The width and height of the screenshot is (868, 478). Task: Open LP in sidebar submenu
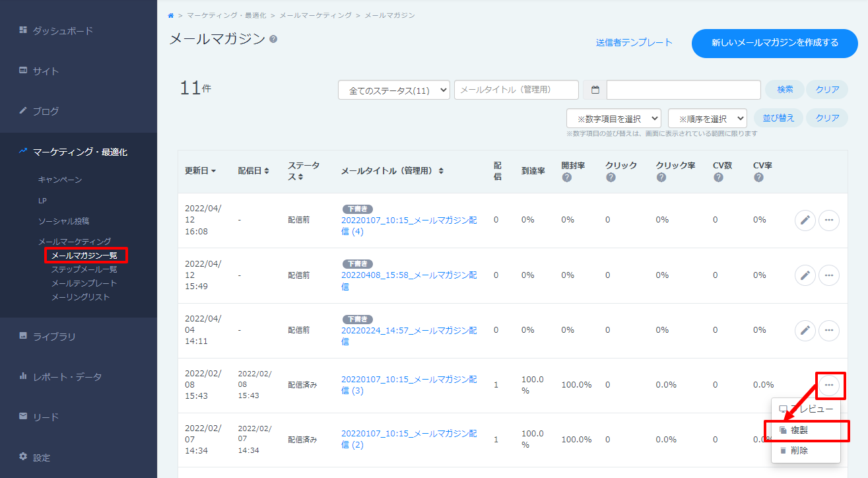tap(42, 200)
